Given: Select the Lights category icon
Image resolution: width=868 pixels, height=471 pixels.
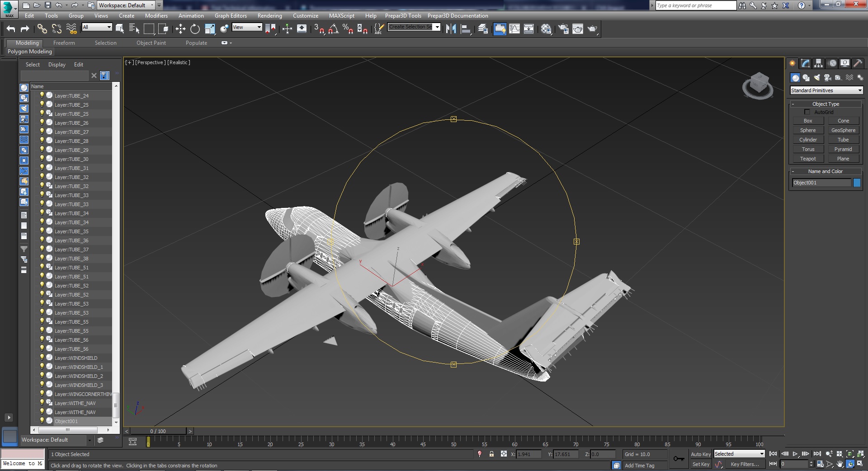Looking at the screenshot, I should point(816,78).
